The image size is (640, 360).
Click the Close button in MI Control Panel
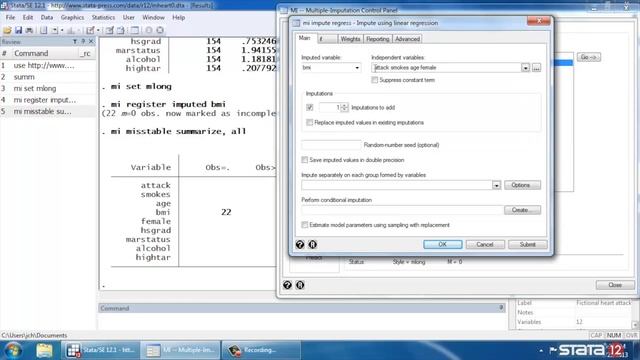(615, 285)
